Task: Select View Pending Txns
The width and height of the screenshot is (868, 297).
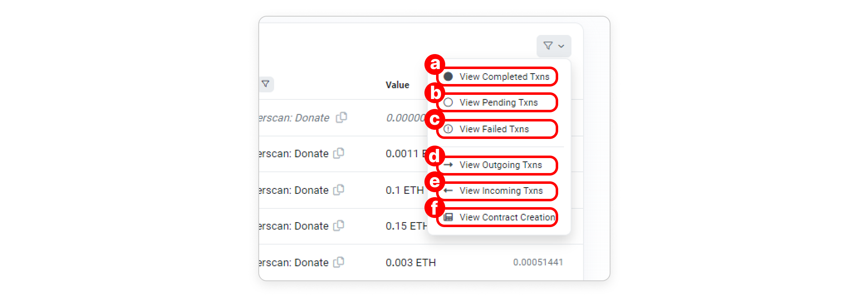Action: click(498, 103)
